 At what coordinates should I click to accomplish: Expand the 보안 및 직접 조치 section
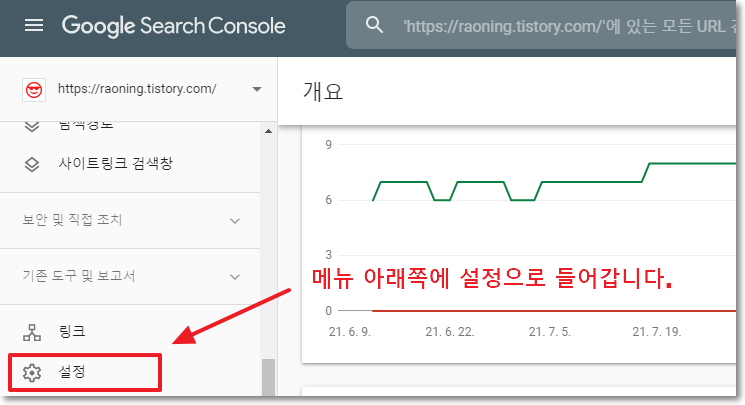(x=235, y=221)
